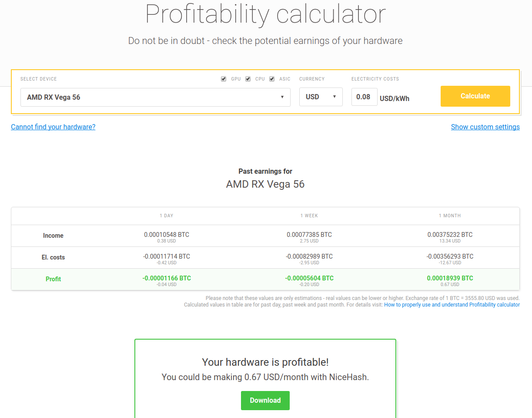532x418 pixels.
Task: Click the '-2.95 USD' weekly cost value
Action: point(309,263)
